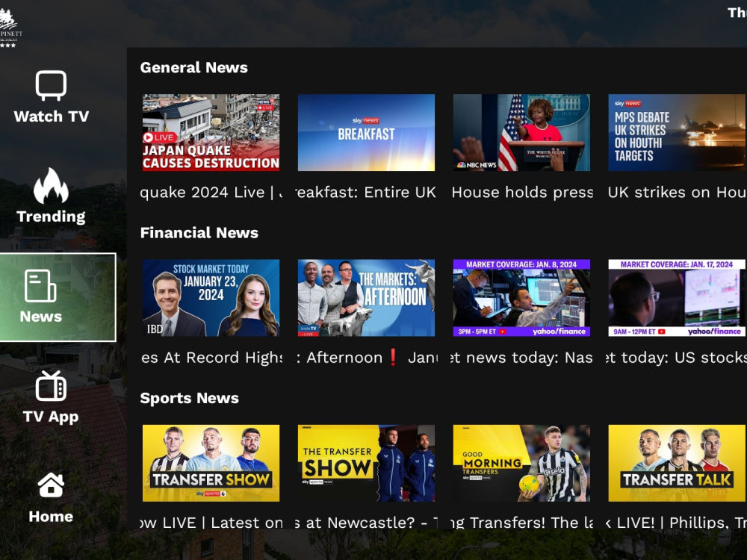Play Stock Market Today January 23 video

[x=211, y=298]
